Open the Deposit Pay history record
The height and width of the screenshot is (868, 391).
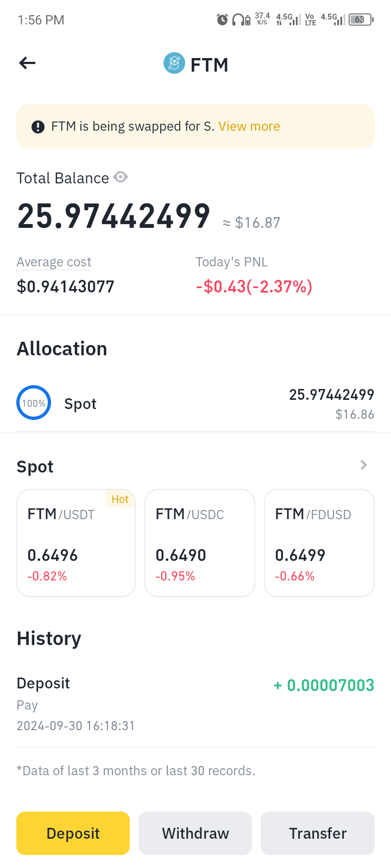coord(195,704)
